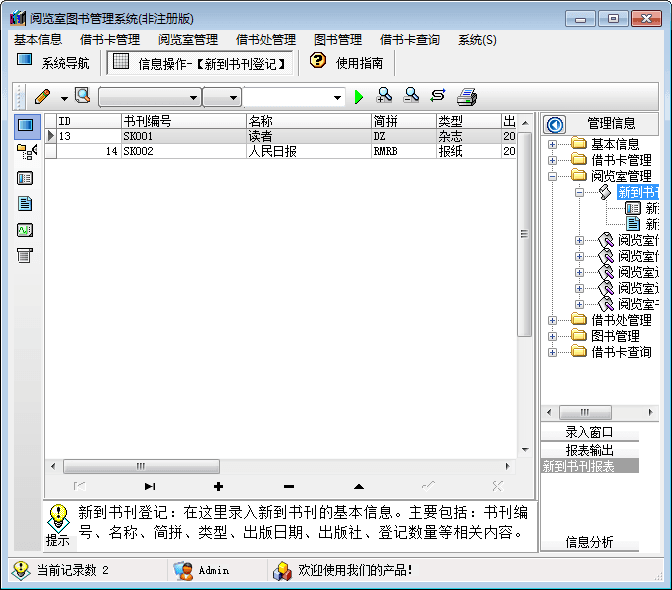672x590 pixels.
Task: Click the 使用指南 button
Action: coord(347,63)
